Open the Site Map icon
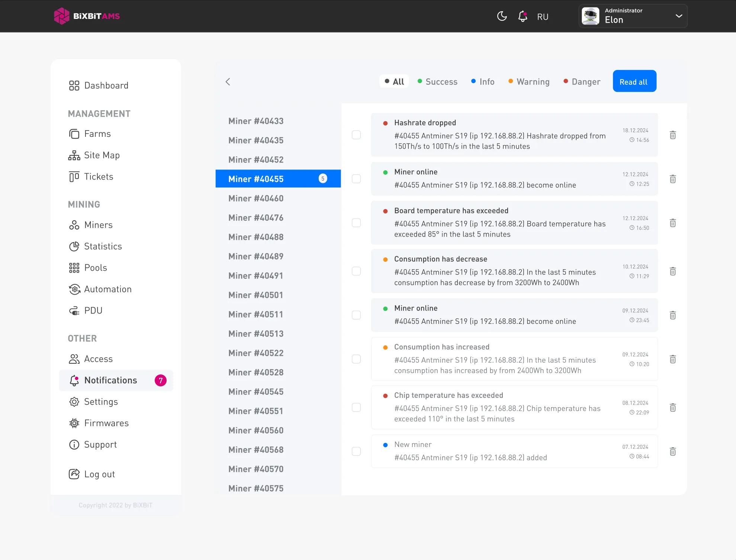 pyautogui.click(x=74, y=155)
